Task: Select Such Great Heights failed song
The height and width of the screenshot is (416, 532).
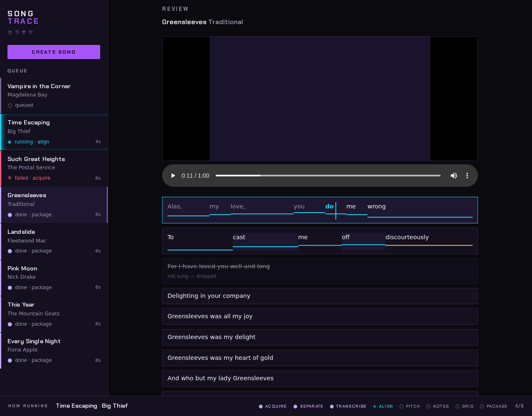Action: coord(54,168)
